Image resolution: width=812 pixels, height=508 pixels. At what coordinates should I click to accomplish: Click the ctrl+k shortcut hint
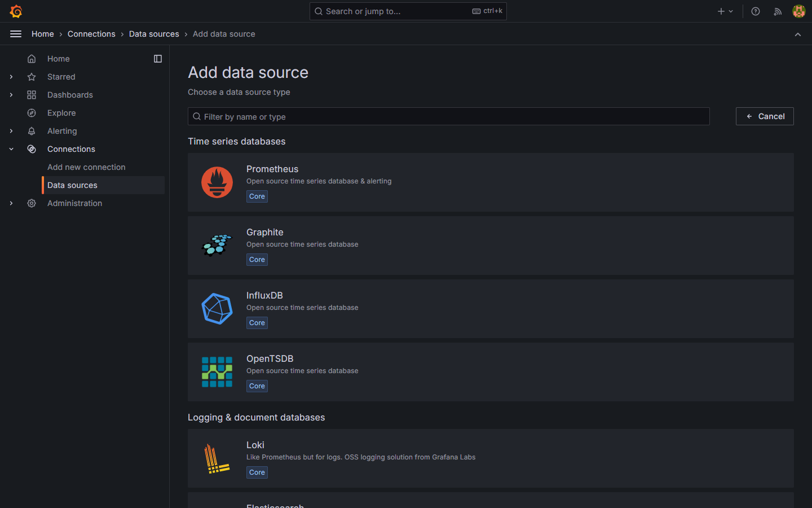click(487, 11)
